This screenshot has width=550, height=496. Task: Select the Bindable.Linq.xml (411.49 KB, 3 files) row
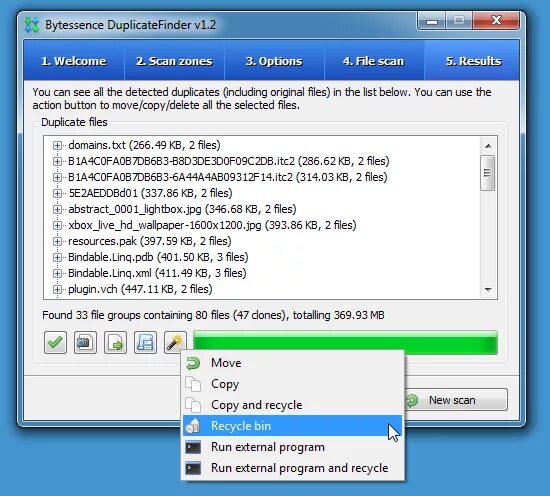157,273
